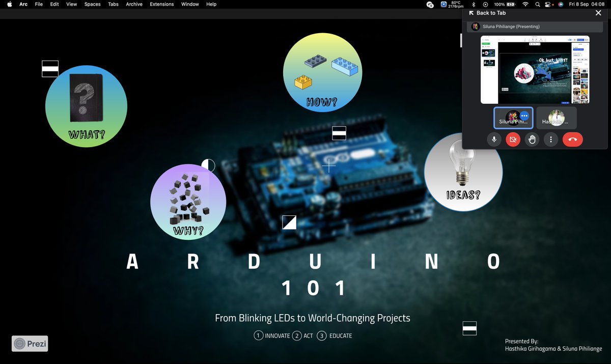The height and width of the screenshot is (364, 611).
Task: Click the Siluna Pihiliange (Presenting) bar
Action: tap(535, 26)
